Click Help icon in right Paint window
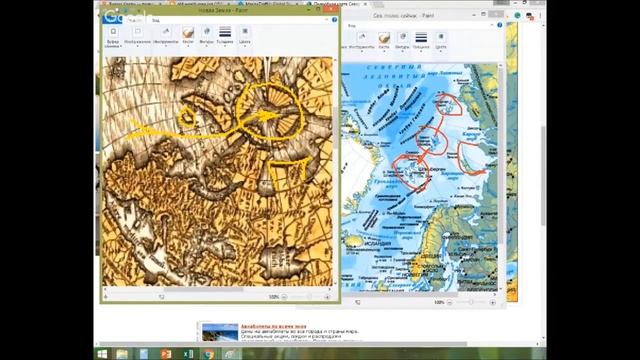This screenshot has height=360, width=640. pyautogui.click(x=500, y=25)
